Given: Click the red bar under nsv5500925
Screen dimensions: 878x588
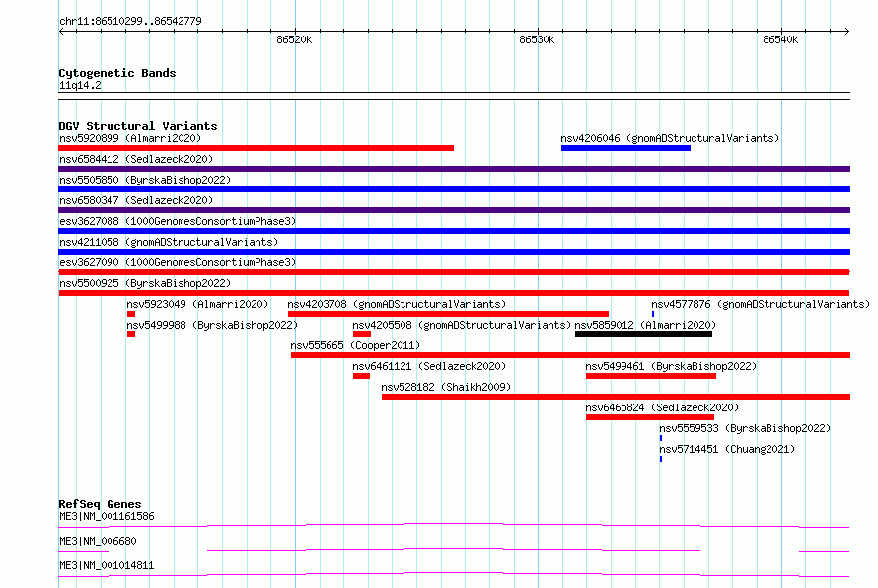Looking at the screenshot, I should point(454,293).
